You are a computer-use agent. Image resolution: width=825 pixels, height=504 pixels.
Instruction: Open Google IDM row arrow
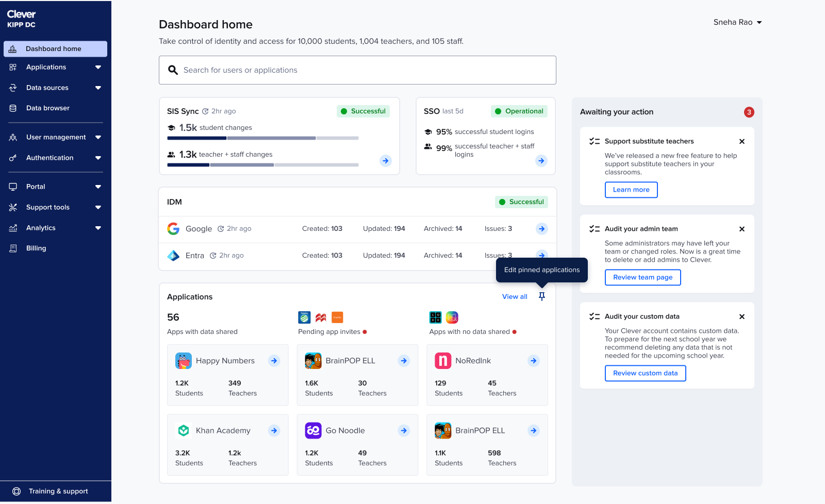[541, 229]
